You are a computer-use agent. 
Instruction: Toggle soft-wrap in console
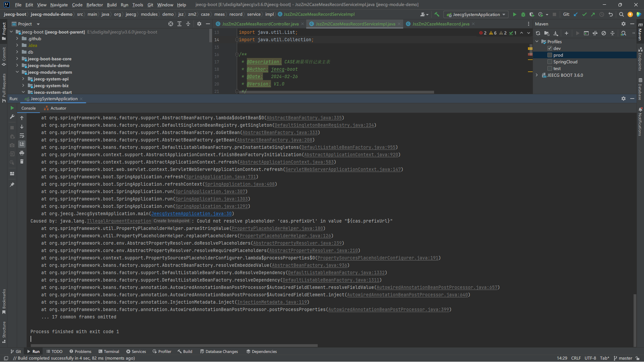(22, 136)
